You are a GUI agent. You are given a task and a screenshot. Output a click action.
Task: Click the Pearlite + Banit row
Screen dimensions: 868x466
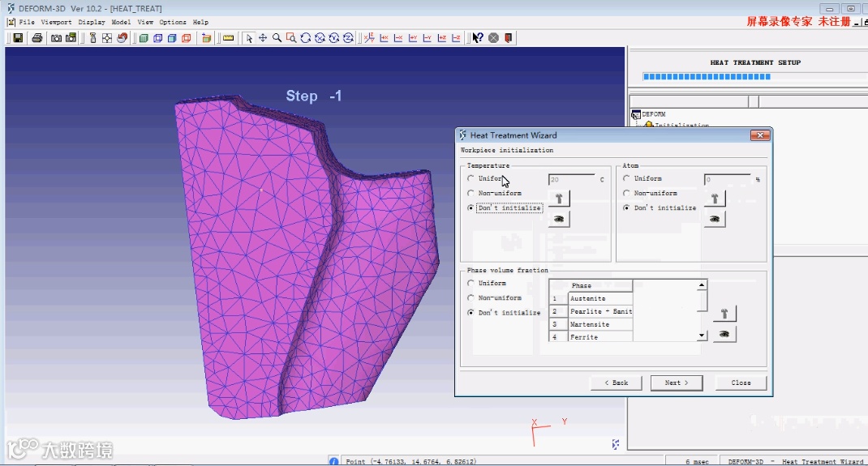click(591, 311)
